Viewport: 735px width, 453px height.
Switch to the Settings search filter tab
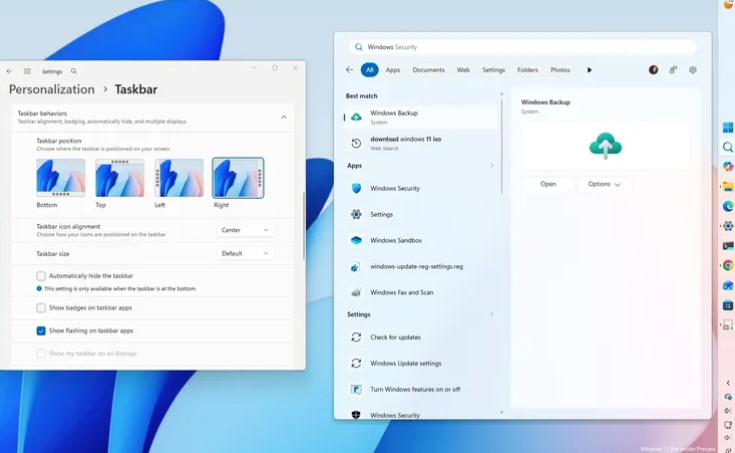point(494,70)
